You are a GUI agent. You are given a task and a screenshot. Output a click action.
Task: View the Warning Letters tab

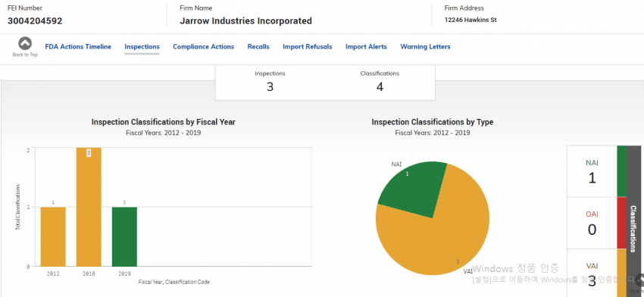click(x=425, y=47)
